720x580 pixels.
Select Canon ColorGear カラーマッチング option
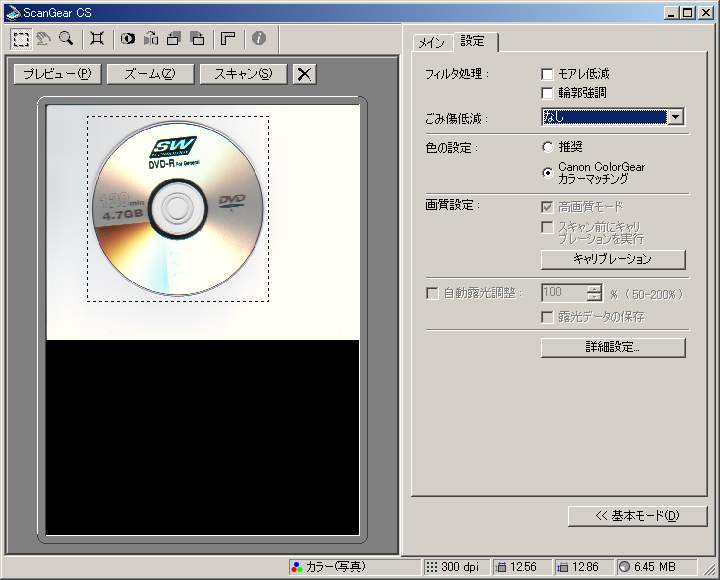point(547,172)
